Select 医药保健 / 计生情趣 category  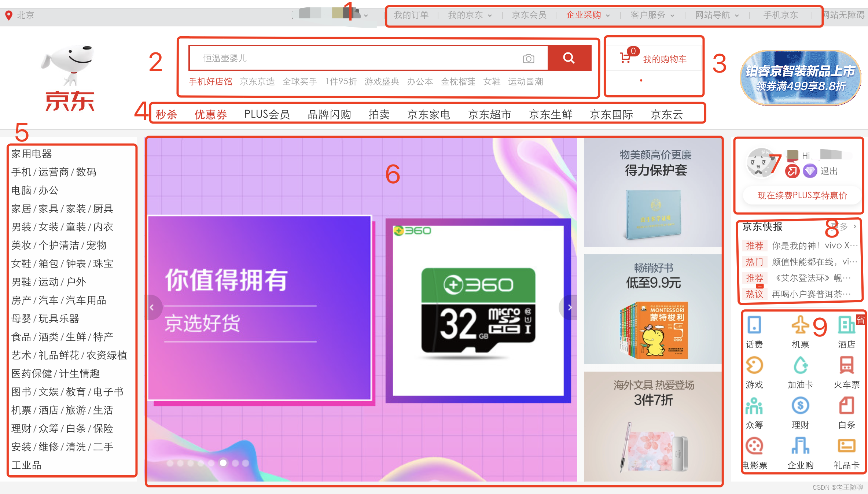point(55,373)
